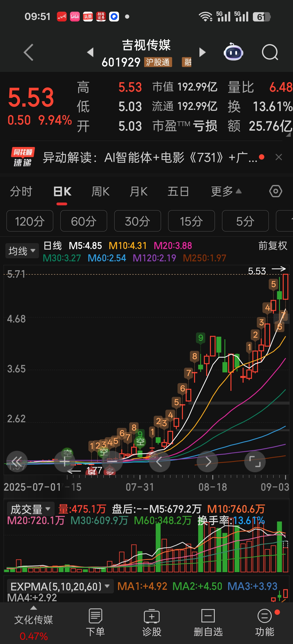Tap the 头条 notification icon

88,17
